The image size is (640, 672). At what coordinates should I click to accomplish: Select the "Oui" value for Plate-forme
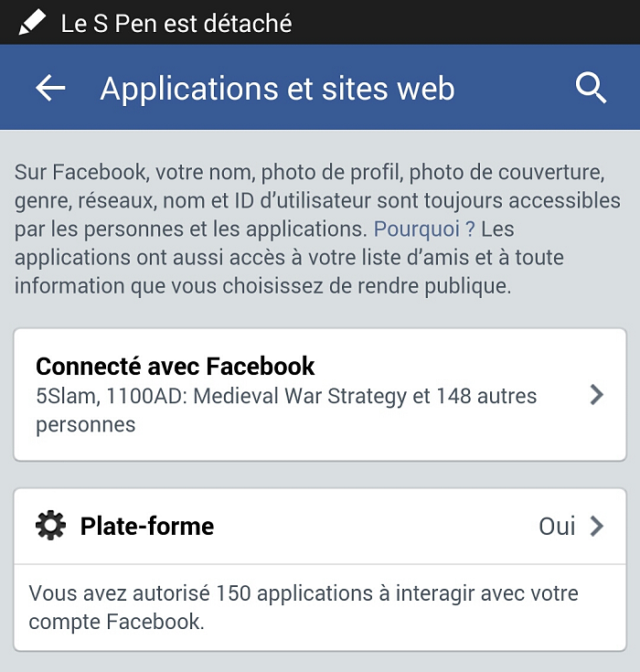[557, 526]
